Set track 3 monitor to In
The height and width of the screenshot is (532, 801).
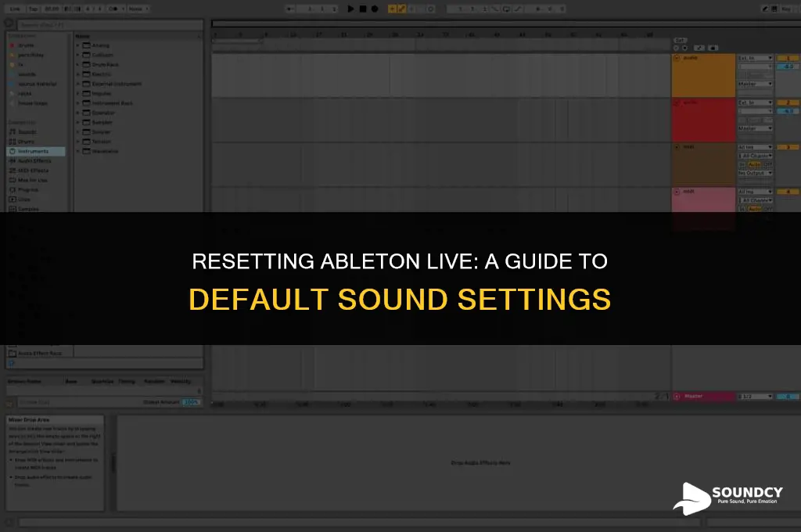point(742,164)
